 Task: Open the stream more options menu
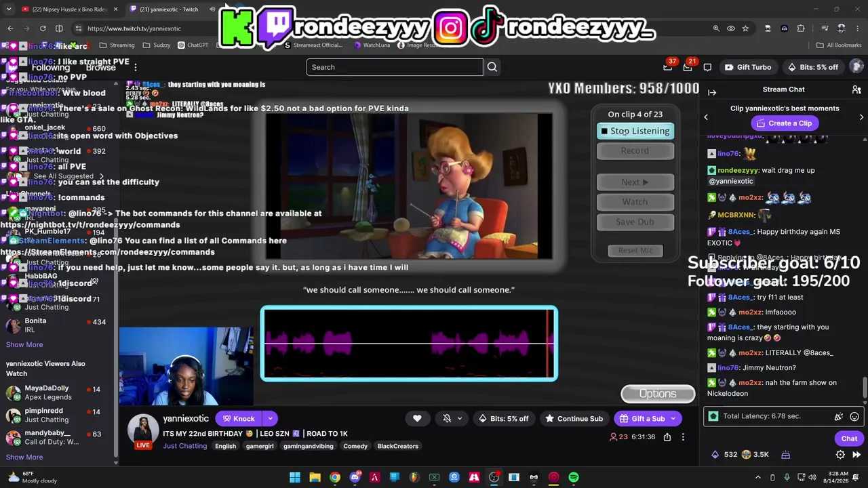tap(683, 437)
